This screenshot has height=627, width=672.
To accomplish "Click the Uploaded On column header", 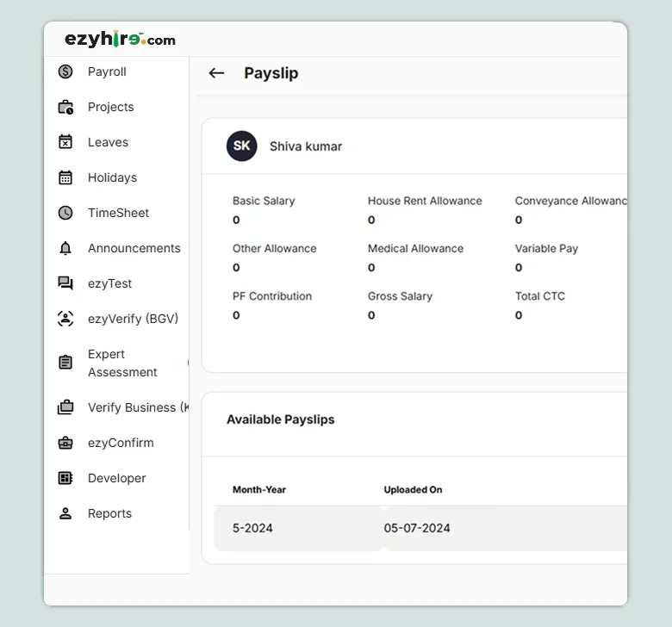I will (x=413, y=489).
